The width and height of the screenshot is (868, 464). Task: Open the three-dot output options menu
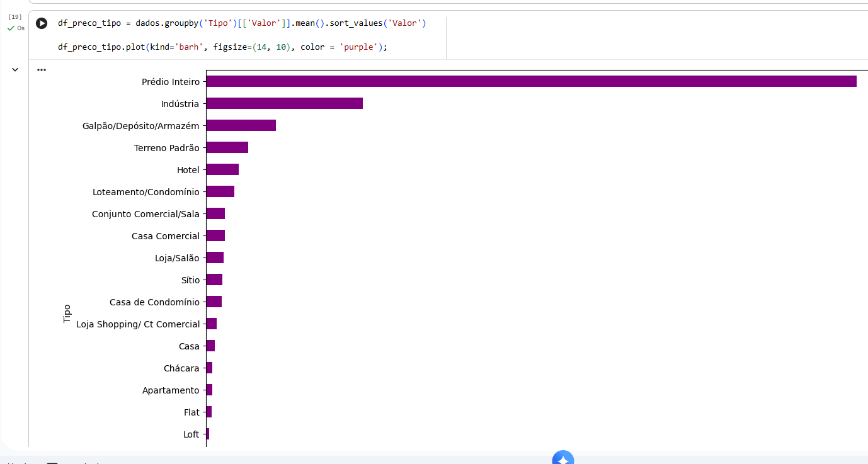coord(42,70)
